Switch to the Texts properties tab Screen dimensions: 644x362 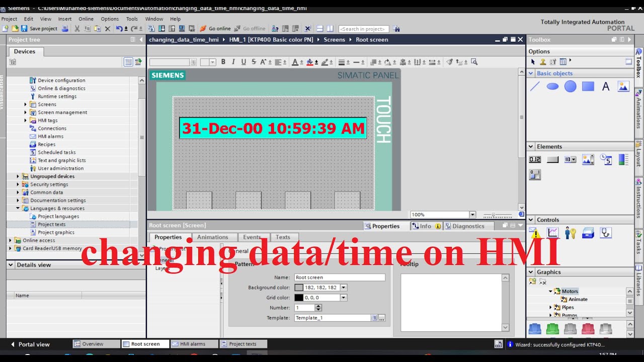(283, 237)
